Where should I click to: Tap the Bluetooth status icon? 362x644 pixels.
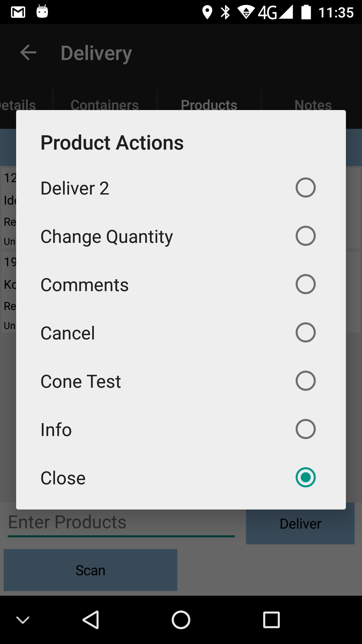(226, 12)
